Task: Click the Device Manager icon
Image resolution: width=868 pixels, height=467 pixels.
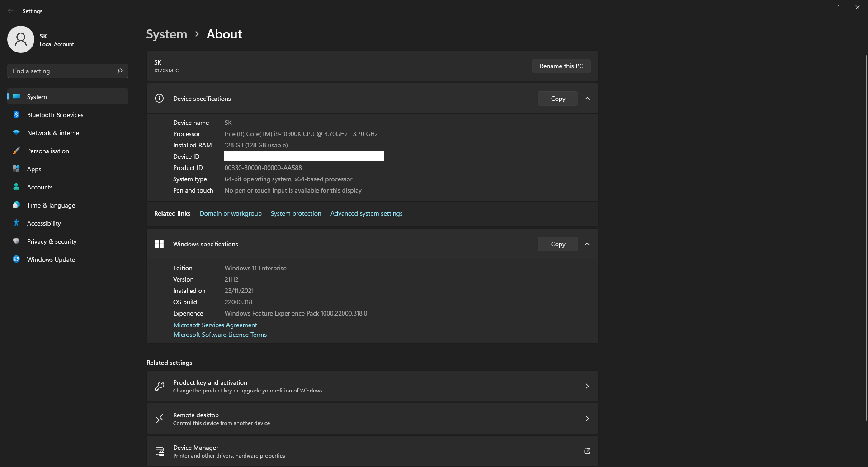Action: click(160, 451)
